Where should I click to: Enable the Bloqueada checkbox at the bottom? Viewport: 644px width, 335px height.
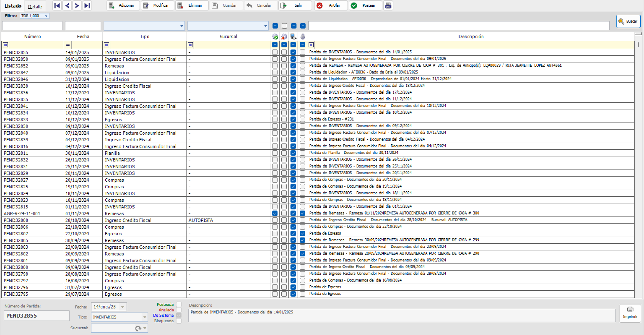point(179,321)
